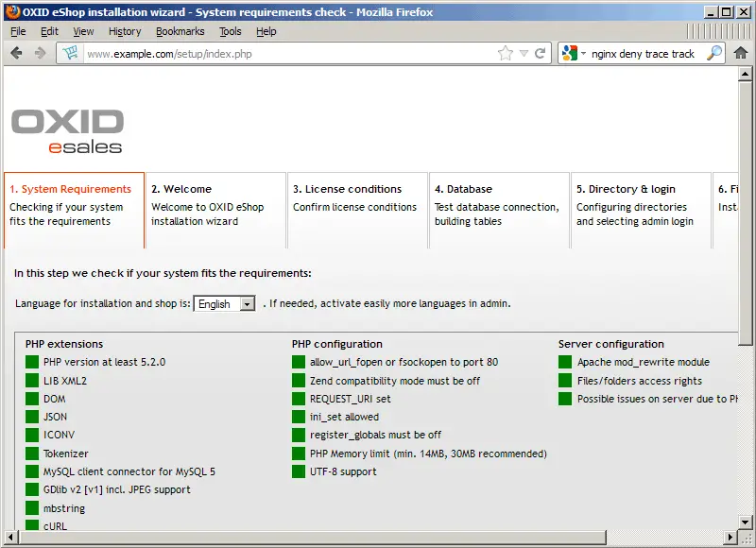
Task: Click the Firefox icon in the title bar
Action: [x=12, y=11]
